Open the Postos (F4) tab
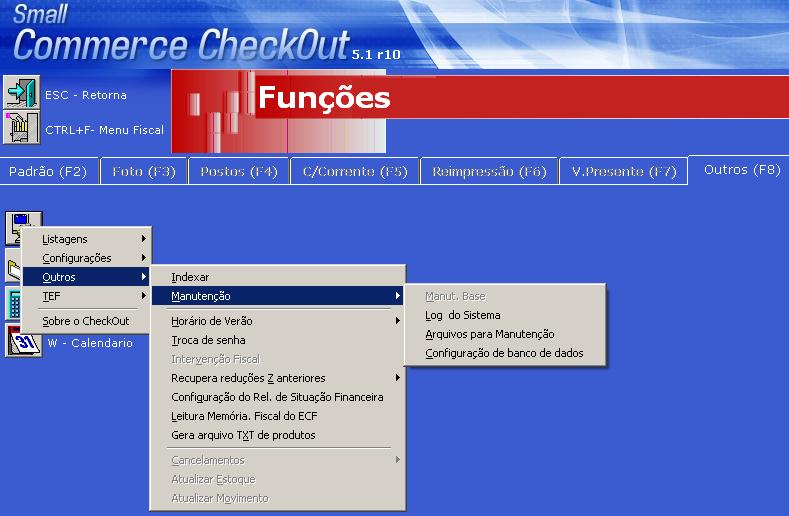This screenshot has width=789, height=516. point(239,172)
